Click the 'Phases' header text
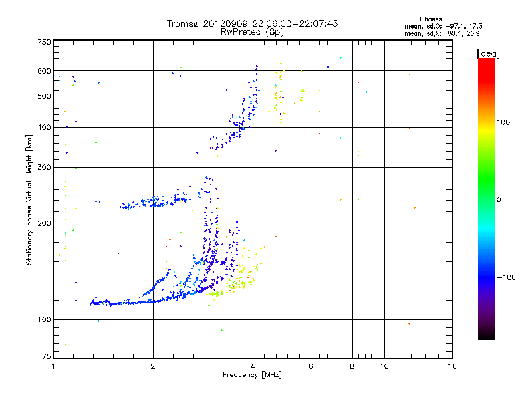 pos(430,19)
